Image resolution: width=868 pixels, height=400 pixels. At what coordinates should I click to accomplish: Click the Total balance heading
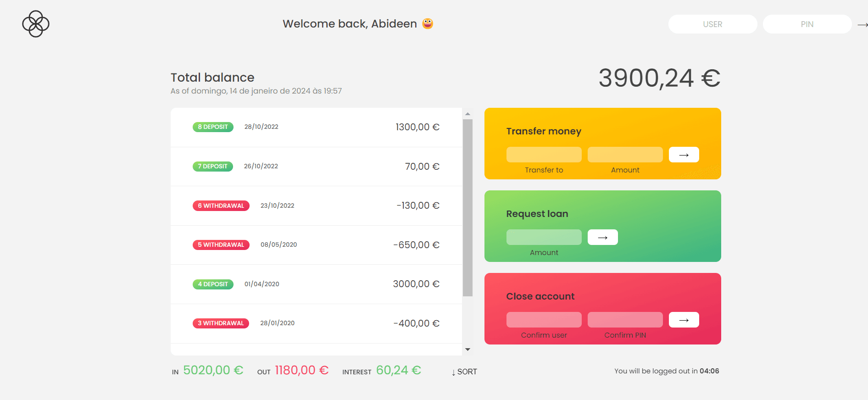(x=212, y=78)
